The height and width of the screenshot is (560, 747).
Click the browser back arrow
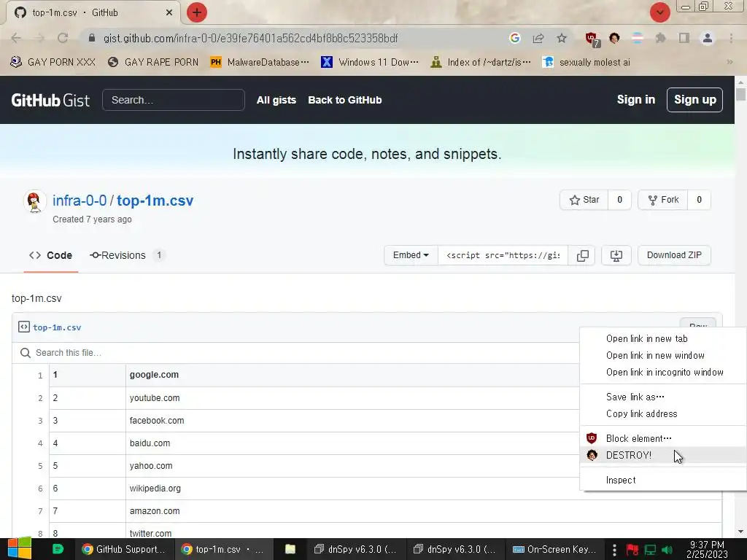point(16,38)
